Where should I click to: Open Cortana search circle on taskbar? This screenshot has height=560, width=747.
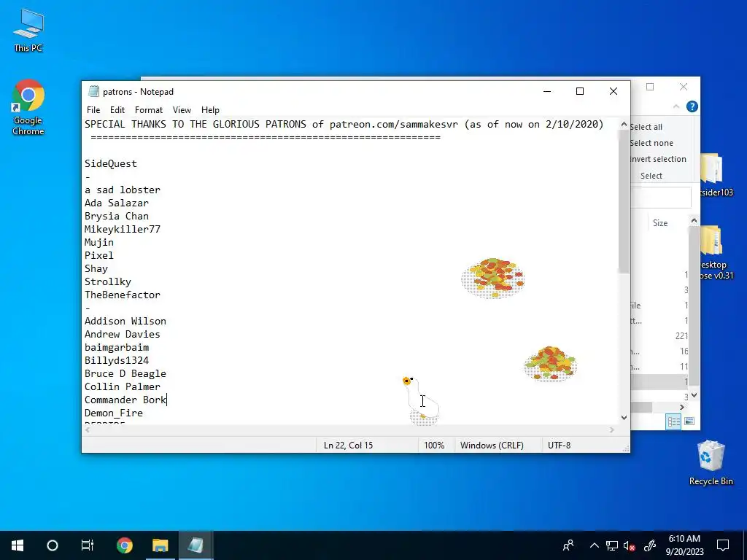click(53, 545)
